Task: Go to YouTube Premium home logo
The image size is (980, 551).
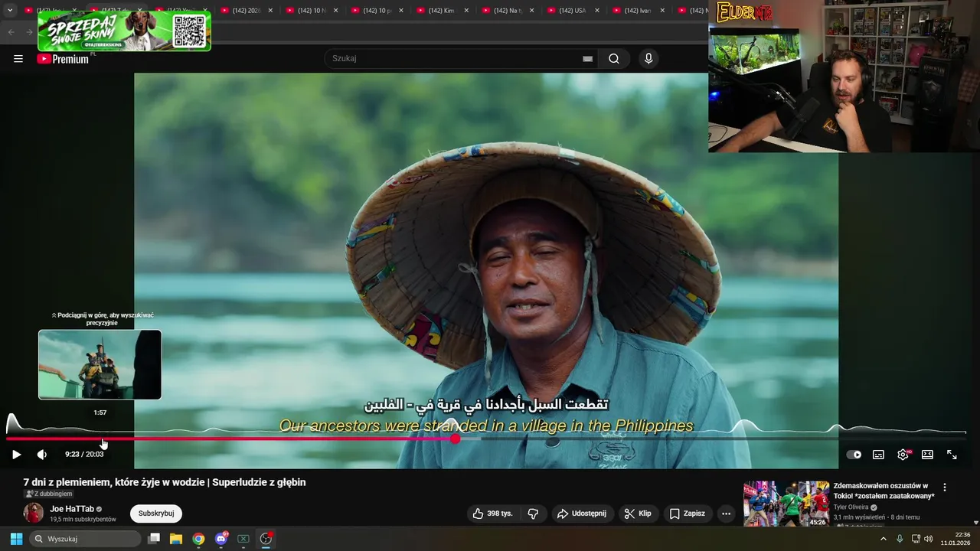Action: [63, 59]
